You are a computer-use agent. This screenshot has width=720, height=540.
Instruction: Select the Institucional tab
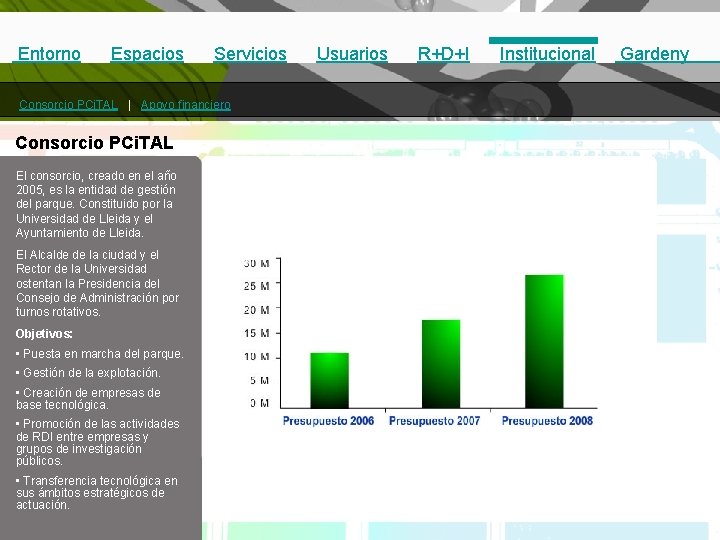(547, 54)
